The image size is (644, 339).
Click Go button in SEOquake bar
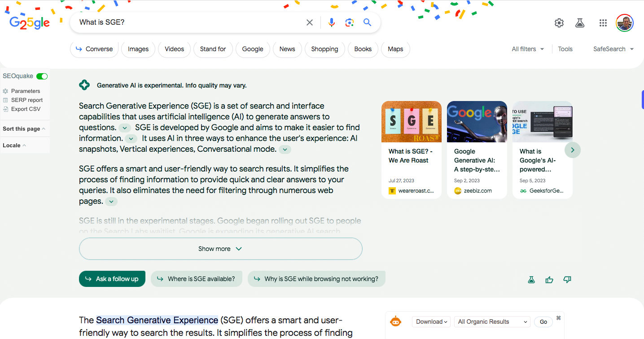(543, 321)
